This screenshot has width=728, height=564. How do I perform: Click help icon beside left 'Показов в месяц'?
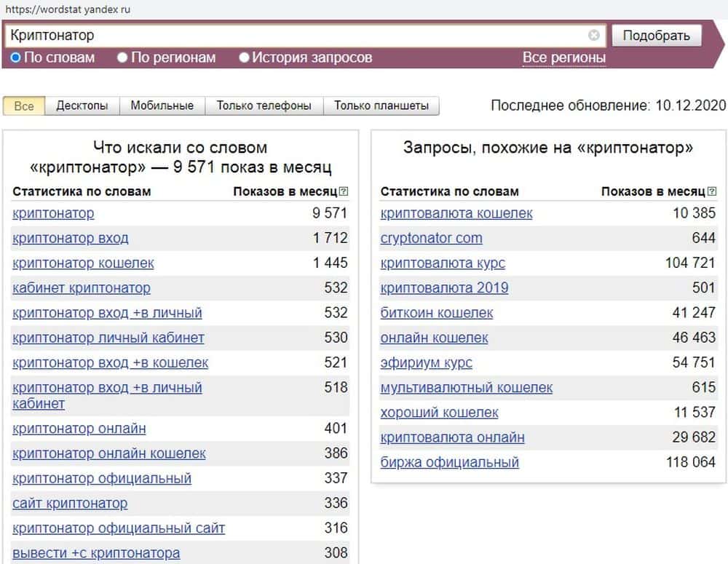pyautogui.click(x=344, y=191)
